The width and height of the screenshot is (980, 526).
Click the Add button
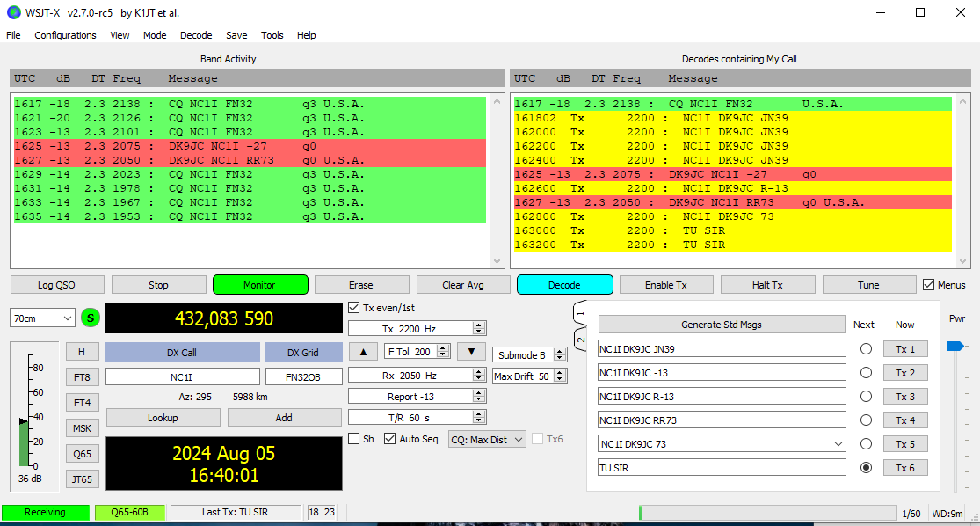[x=284, y=418]
